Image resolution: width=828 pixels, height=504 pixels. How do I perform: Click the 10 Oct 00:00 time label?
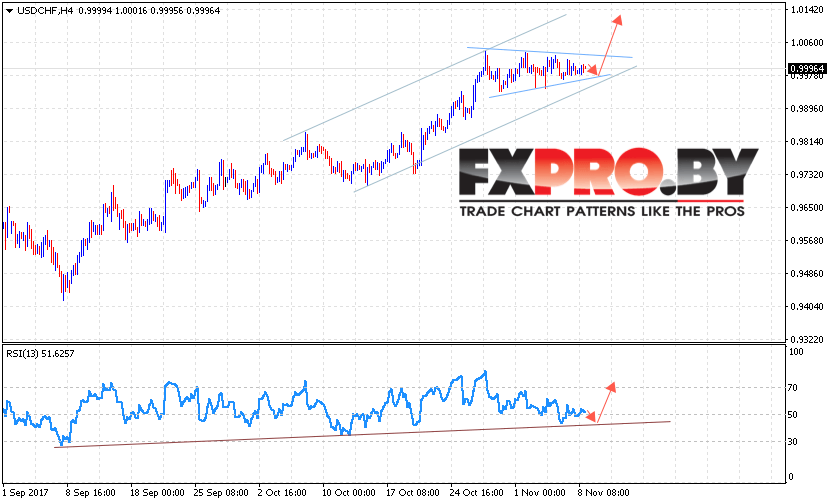point(349,493)
